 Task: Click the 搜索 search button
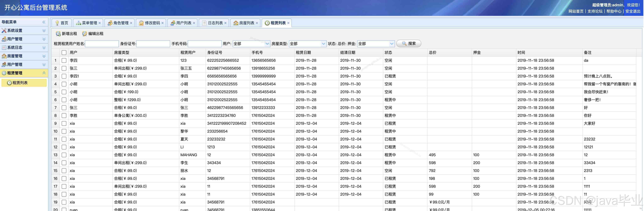pos(409,44)
